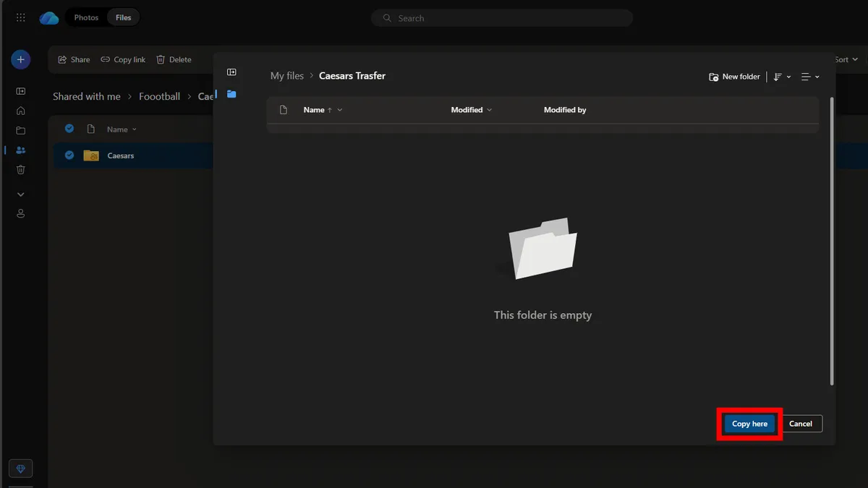
Task: Click the Search bar at the top
Action: click(x=502, y=17)
